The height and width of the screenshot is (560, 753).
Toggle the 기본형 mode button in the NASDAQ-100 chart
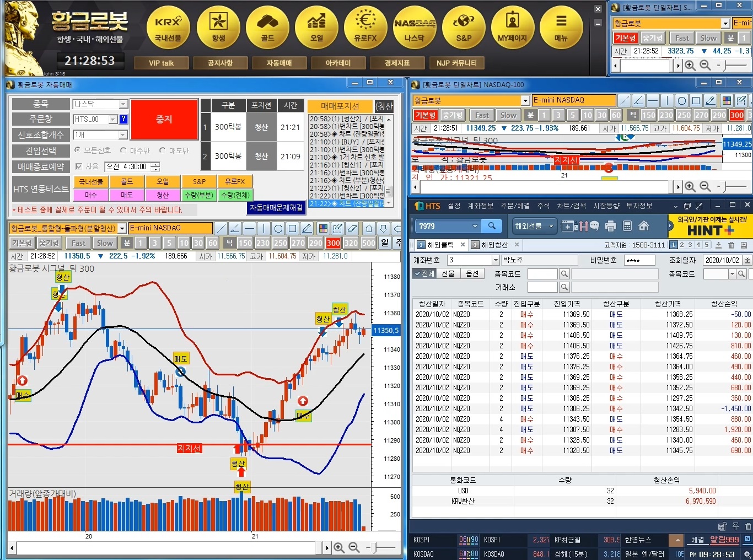[426, 115]
